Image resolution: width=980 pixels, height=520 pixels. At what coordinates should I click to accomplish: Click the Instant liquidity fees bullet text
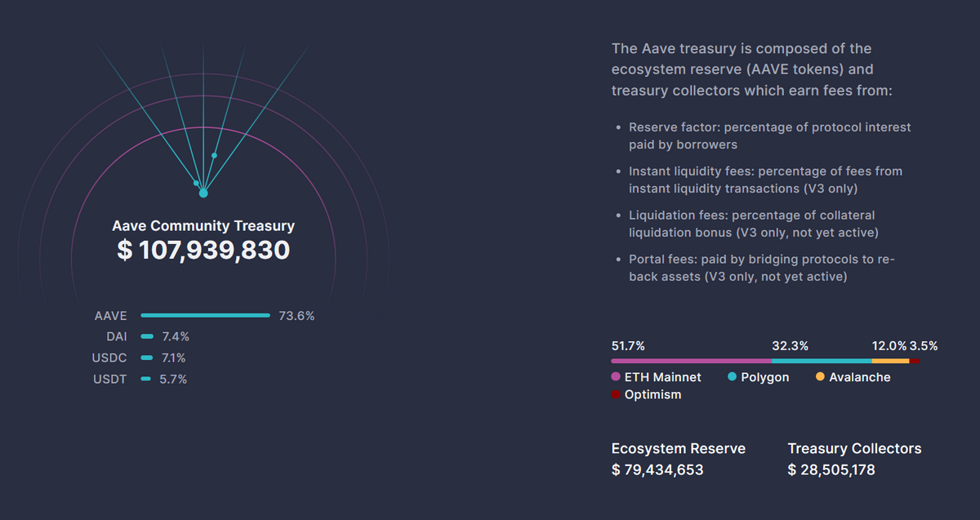[765, 180]
